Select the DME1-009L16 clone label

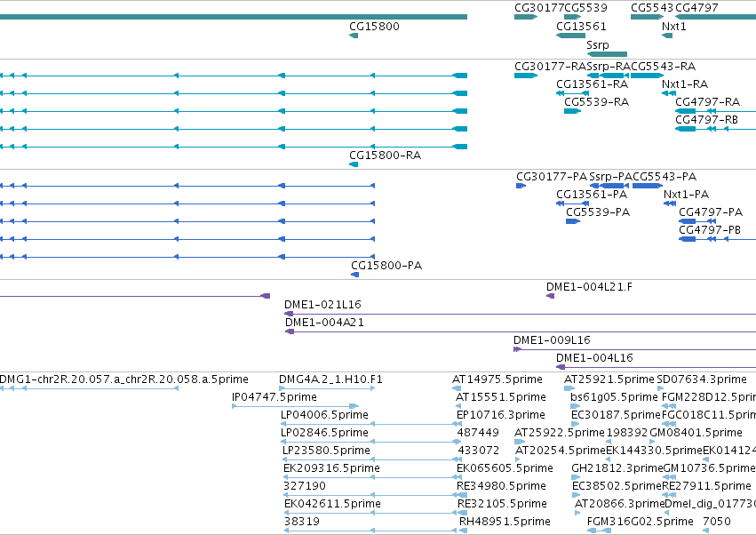pyautogui.click(x=552, y=340)
